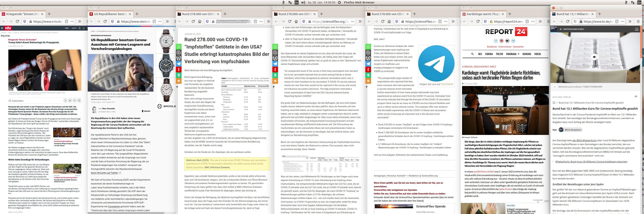The height and width of the screenshot is (214, 644).
Task: Open page actions menu in stern.de window
Action: [160, 21]
